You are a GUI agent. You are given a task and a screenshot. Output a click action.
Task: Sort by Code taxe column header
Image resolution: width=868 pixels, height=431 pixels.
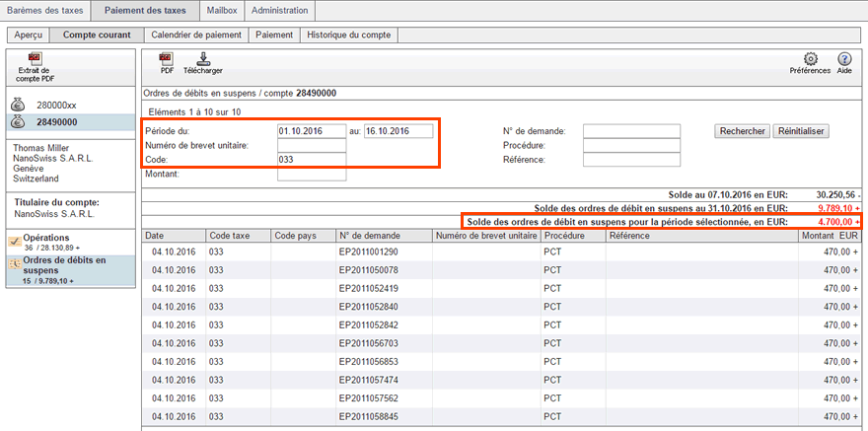click(238, 236)
